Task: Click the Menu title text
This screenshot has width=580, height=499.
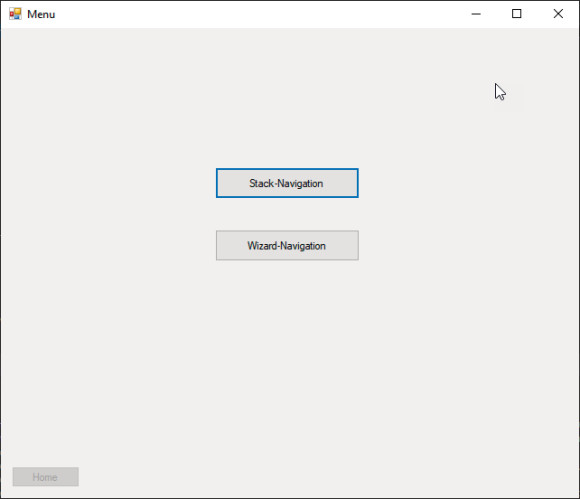Action: [x=41, y=14]
